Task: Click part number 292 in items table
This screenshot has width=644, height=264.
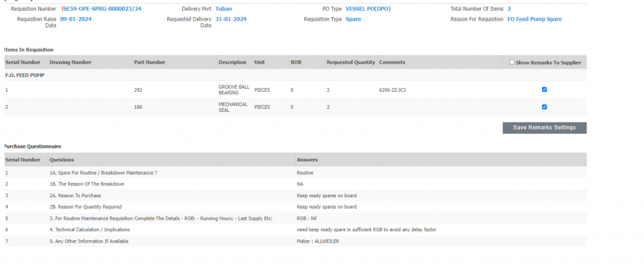Action: (138, 90)
